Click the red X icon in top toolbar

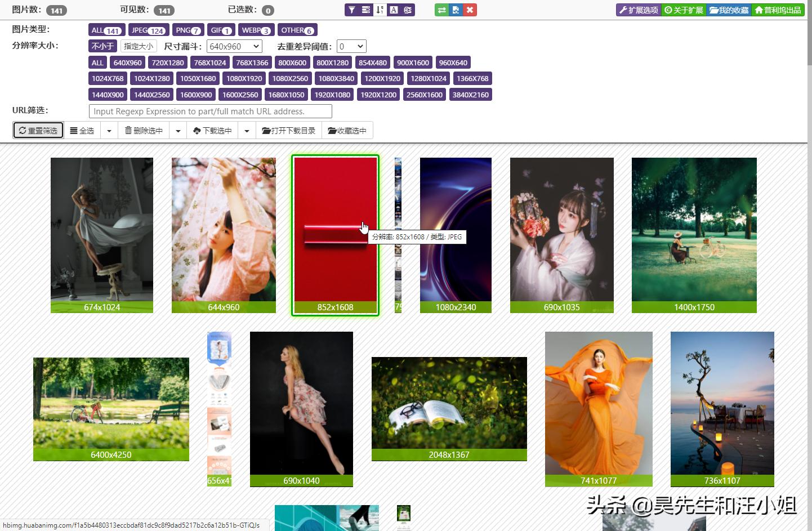(470, 10)
